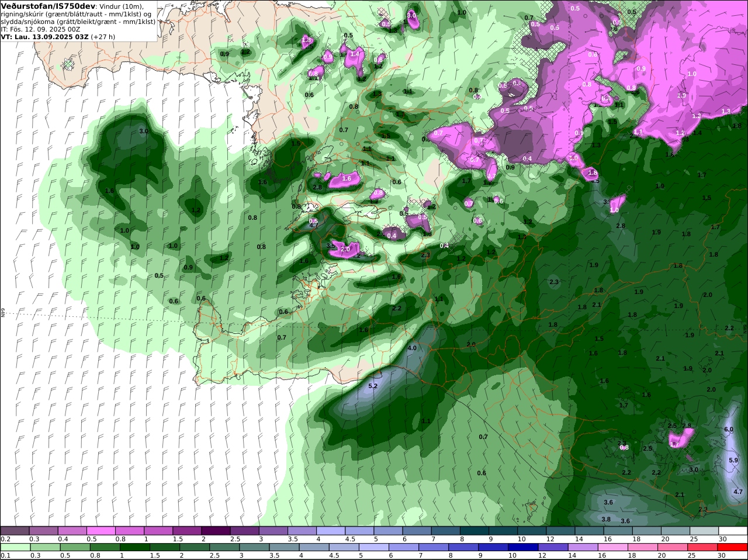Select the red swatch ending the lower legend
The height and width of the screenshot is (560, 748).
pyautogui.click(x=733, y=547)
